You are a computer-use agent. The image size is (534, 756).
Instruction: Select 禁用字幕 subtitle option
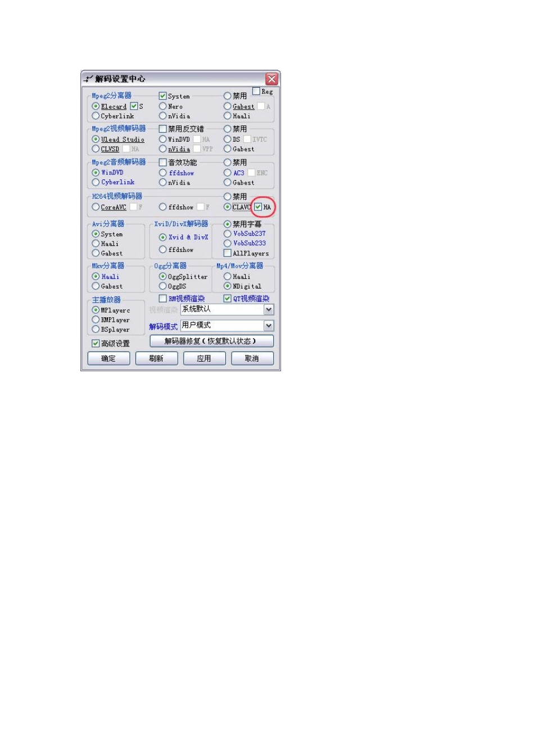coord(227,224)
